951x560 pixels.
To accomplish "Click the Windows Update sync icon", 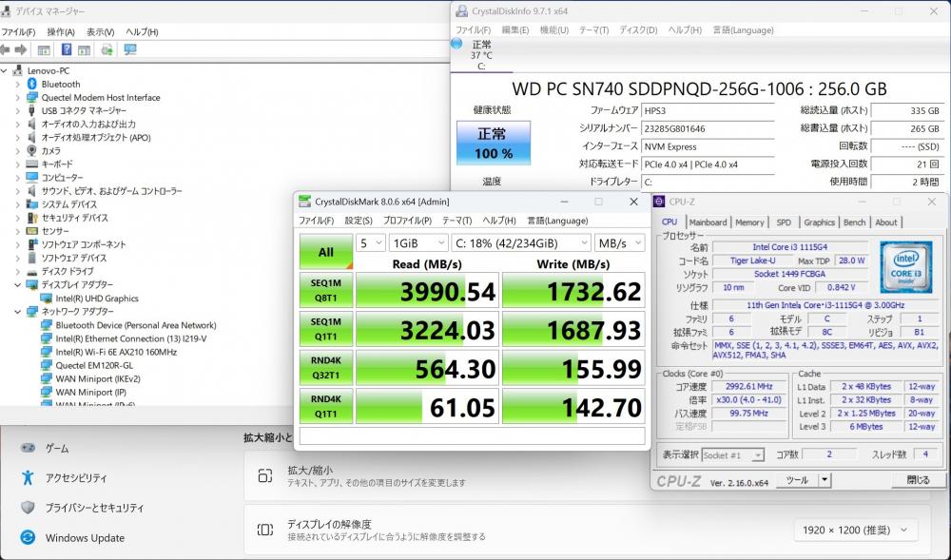I will (28, 537).
